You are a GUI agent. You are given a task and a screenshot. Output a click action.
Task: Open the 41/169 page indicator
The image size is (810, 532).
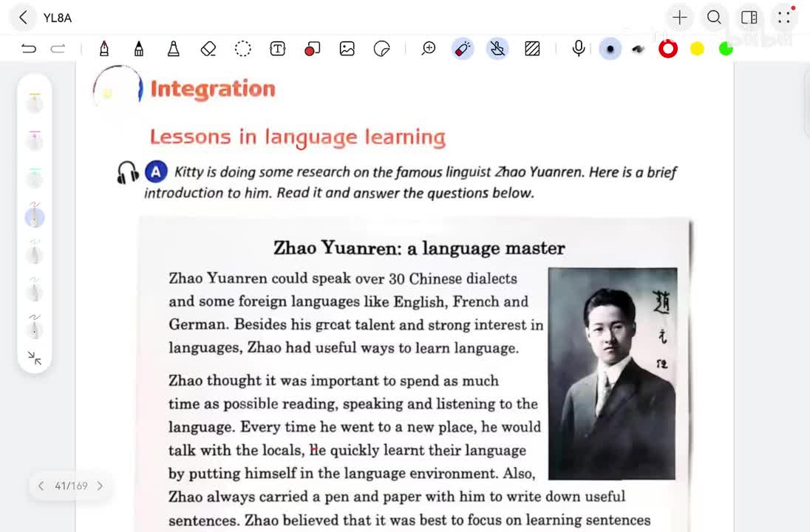[x=71, y=486]
